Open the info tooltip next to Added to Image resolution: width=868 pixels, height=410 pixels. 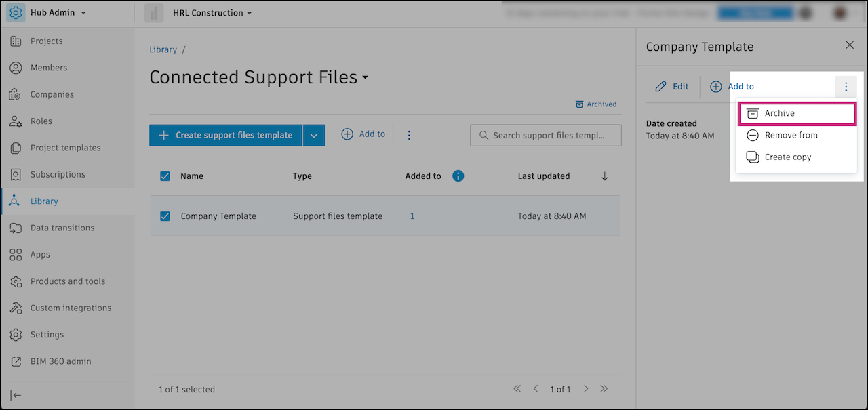click(x=458, y=176)
